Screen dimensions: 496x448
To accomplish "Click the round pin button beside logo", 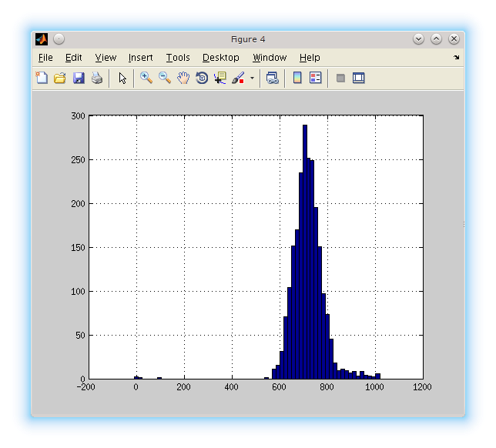I will click(x=59, y=39).
